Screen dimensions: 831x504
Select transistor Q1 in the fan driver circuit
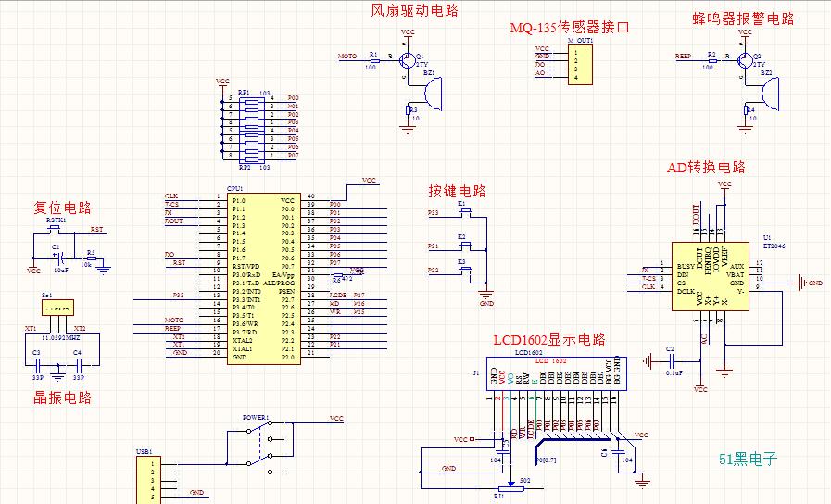click(x=408, y=59)
